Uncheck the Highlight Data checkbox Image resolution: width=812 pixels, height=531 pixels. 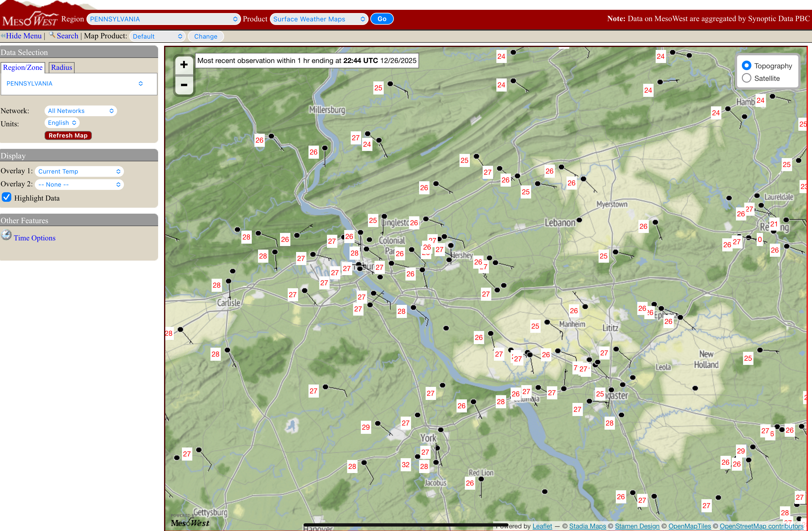tap(7, 197)
